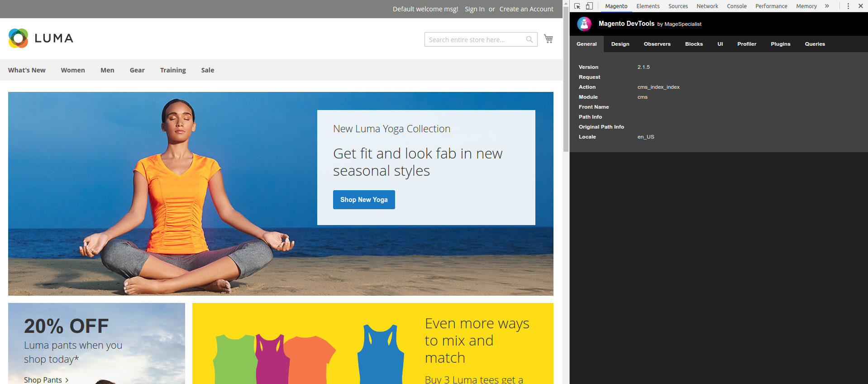868x384 pixels.
Task: Activate the DevTools inspect element icon
Action: tap(577, 6)
